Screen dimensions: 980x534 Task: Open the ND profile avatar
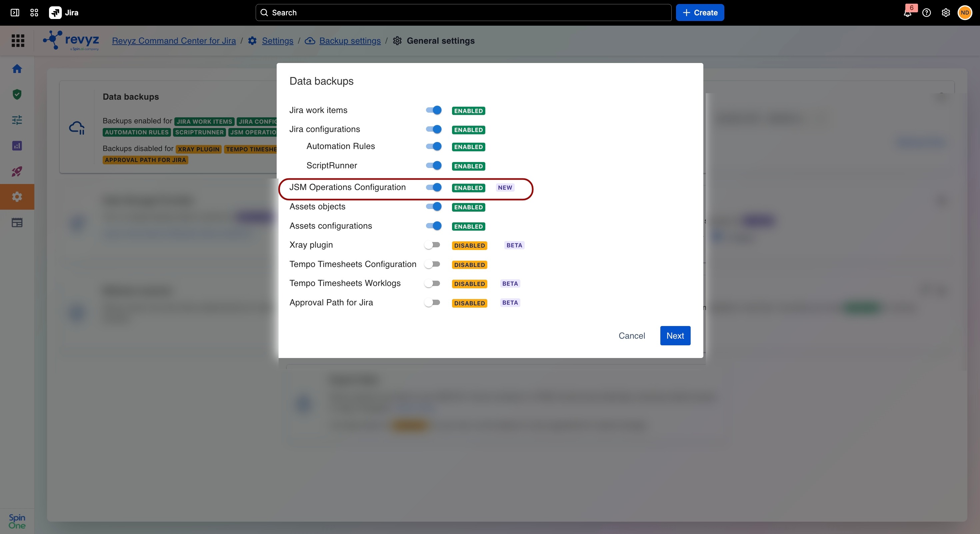[x=965, y=13]
